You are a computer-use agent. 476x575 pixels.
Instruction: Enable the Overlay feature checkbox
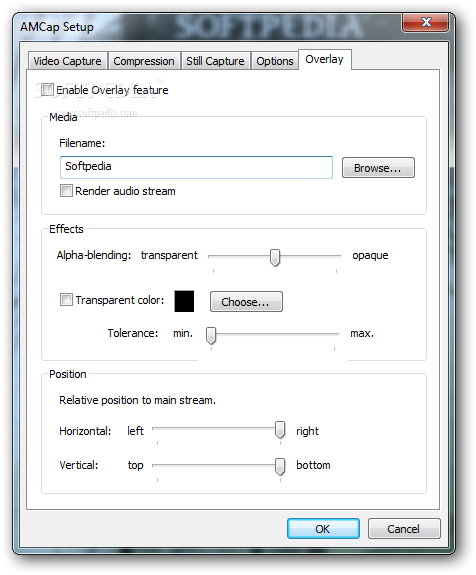47,89
